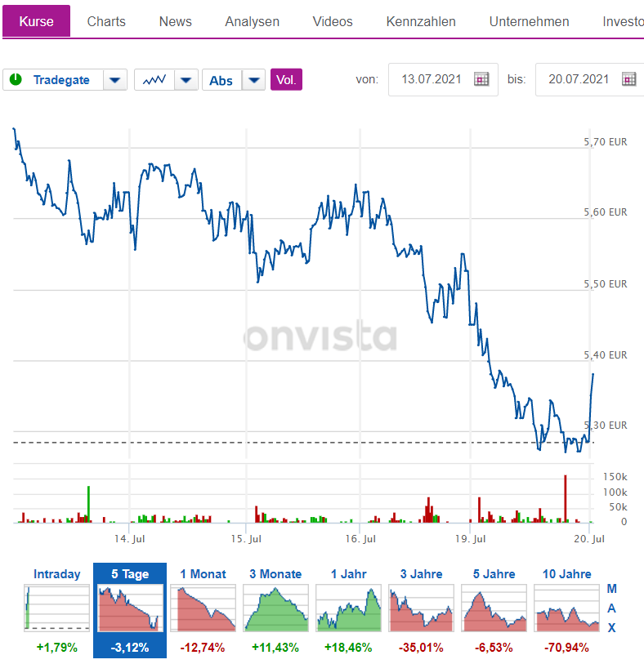Click the 3 Jahre mini chart thumbnail
Viewport: 644px width, 664px height.
click(x=421, y=608)
